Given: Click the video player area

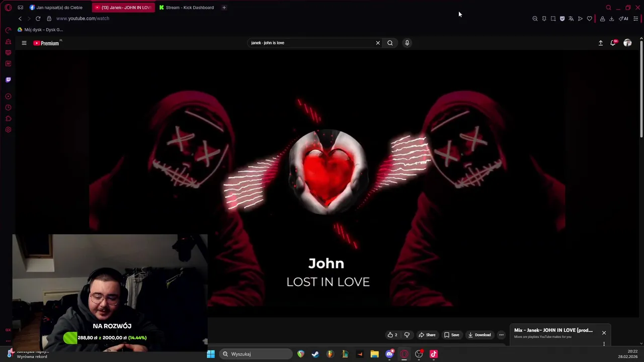Looking at the screenshot, I should click(x=327, y=184).
